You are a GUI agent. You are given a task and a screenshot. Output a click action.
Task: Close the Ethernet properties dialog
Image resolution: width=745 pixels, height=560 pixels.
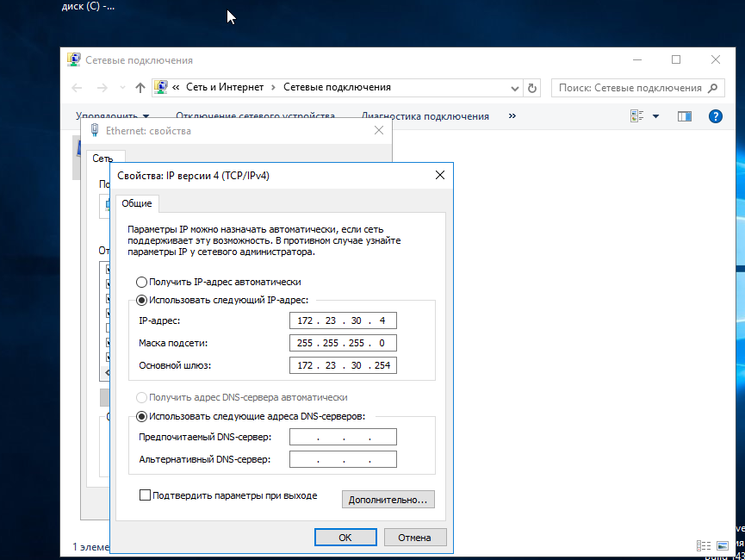point(379,130)
